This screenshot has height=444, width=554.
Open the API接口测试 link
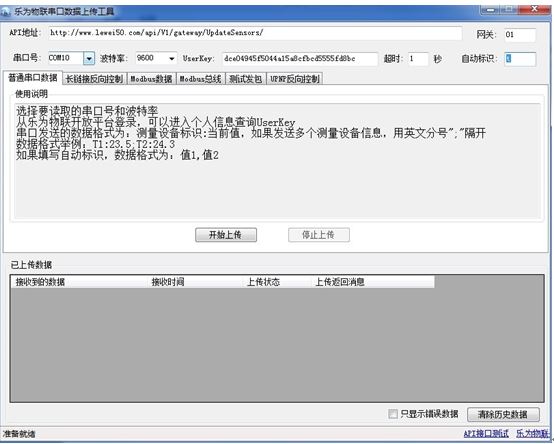click(486, 433)
